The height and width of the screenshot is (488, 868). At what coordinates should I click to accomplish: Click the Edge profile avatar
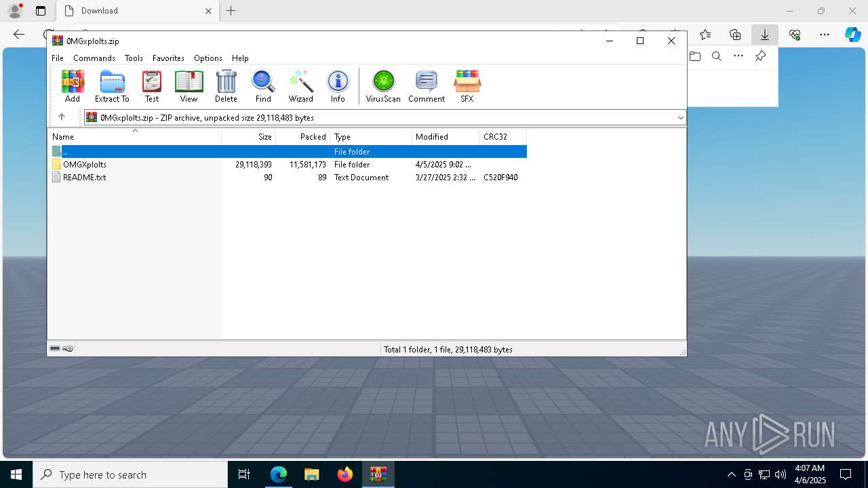point(15,11)
